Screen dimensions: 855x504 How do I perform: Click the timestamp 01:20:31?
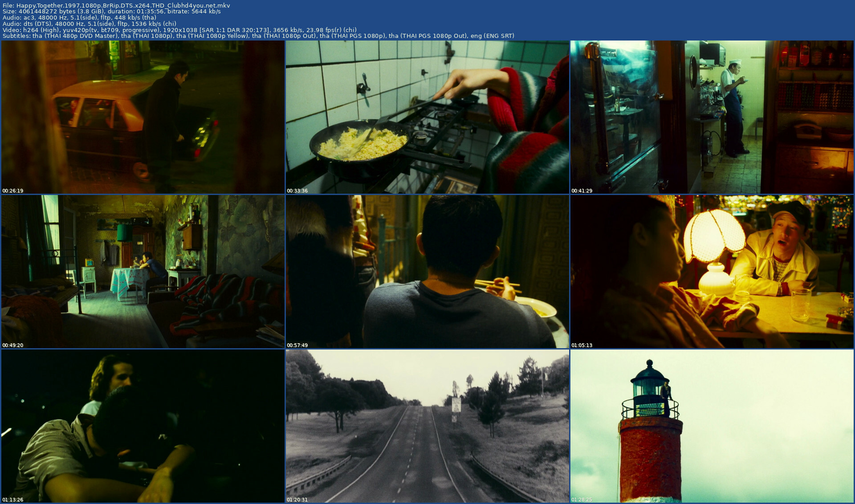(x=297, y=500)
